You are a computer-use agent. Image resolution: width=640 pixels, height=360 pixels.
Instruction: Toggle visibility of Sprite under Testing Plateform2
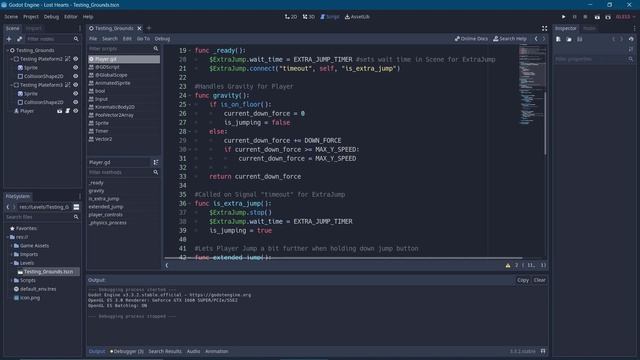pyautogui.click(x=76, y=67)
